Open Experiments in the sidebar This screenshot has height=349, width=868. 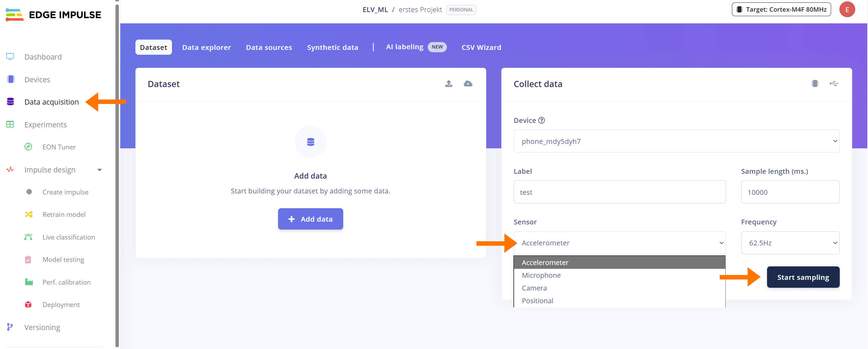(x=45, y=125)
